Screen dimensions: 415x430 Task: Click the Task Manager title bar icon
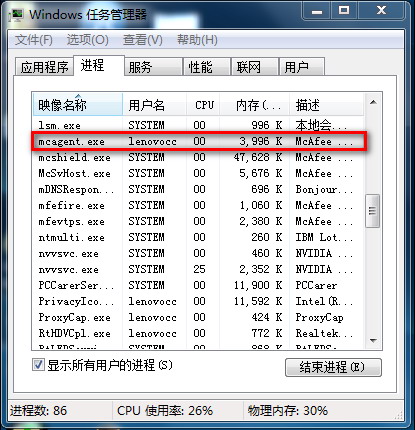17,14
